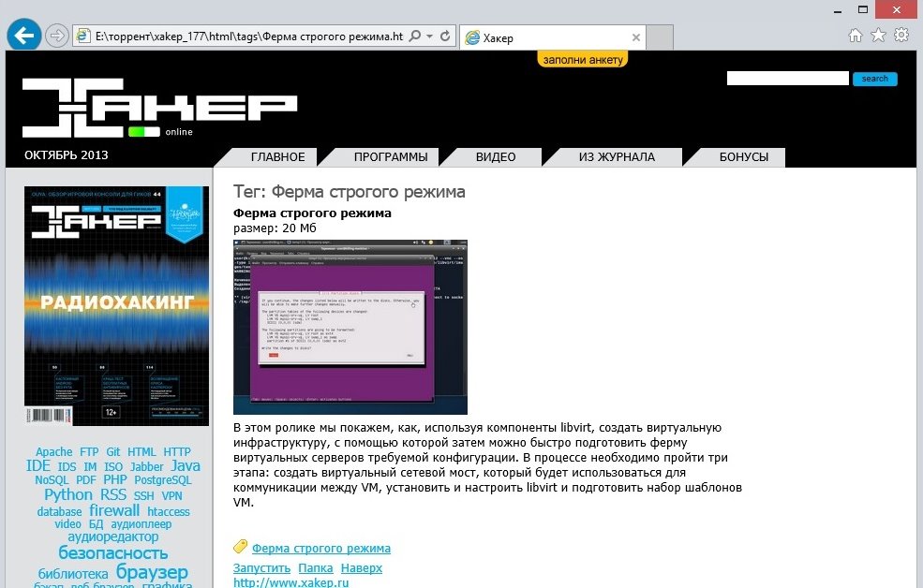Screen dimensions: 923x588
Task: Click the Наверх link
Action: (x=362, y=568)
